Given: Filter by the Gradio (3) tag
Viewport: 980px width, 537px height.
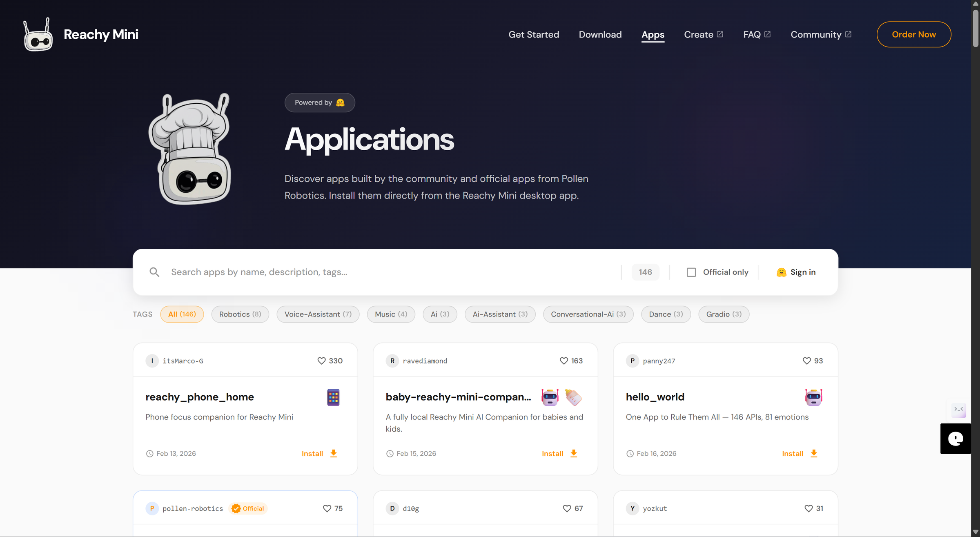Looking at the screenshot, I should [x=724, y=314].
